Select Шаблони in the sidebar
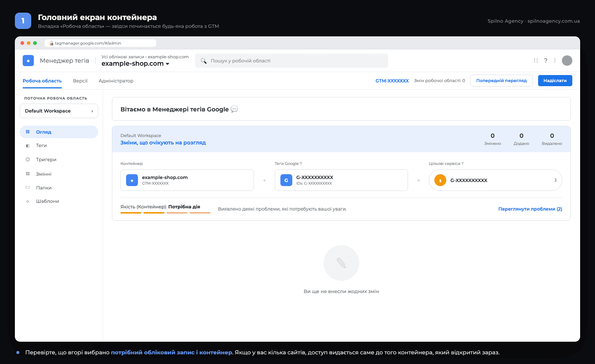 coord(59,201)
